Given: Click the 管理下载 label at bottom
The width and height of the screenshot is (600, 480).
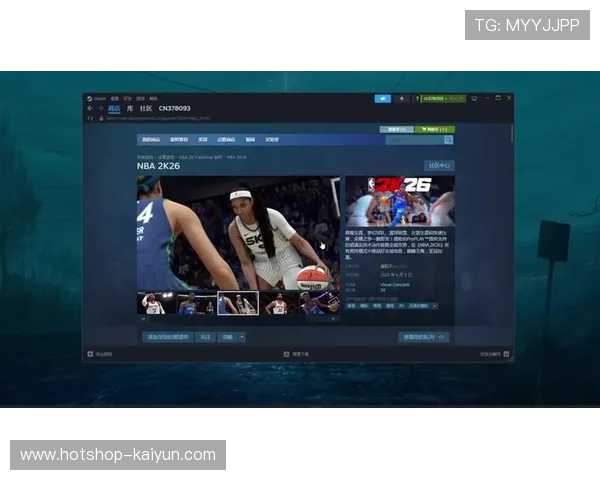Looking at the screenshot, I should [300, 354].
